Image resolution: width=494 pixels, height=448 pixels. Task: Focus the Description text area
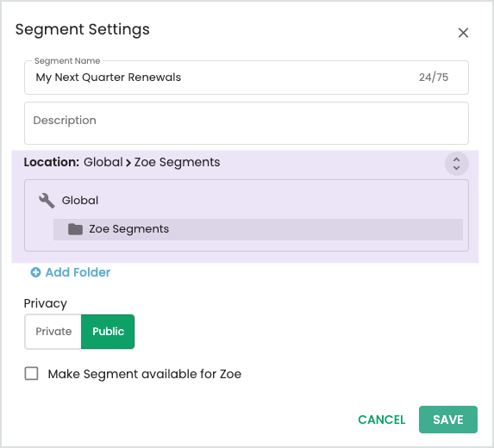coord(247,123)
